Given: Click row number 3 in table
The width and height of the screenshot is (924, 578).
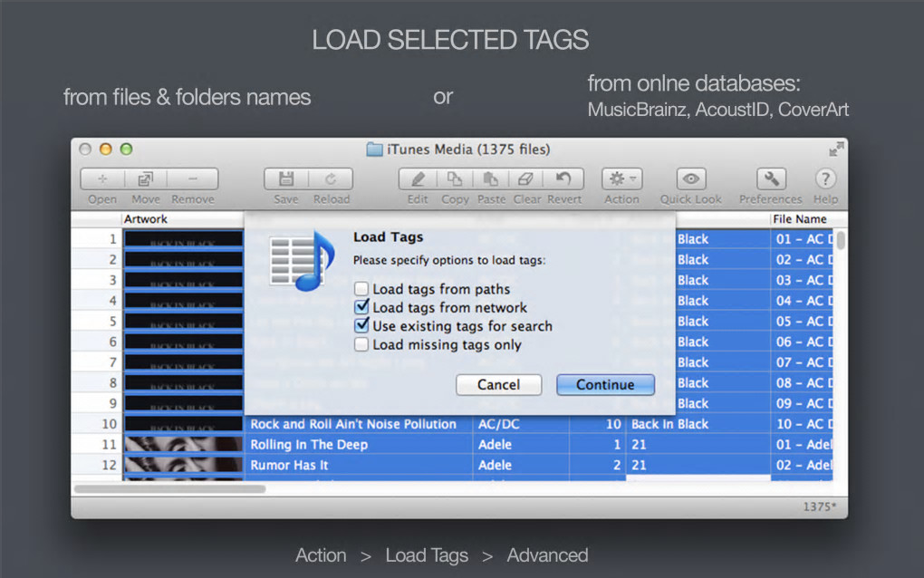Looking at the screenshot, I should click(x=112, y=281).
